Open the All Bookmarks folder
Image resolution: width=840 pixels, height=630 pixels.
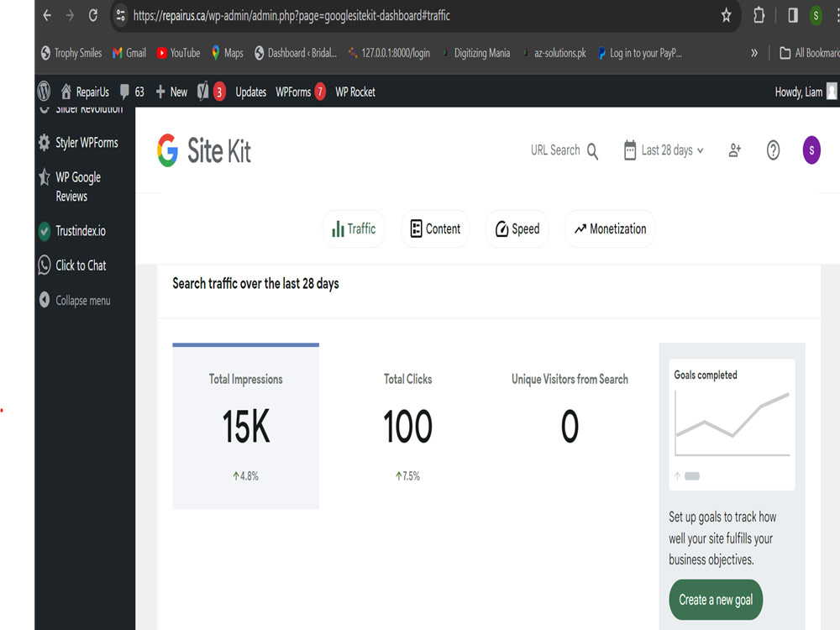[x=809, y=53]
